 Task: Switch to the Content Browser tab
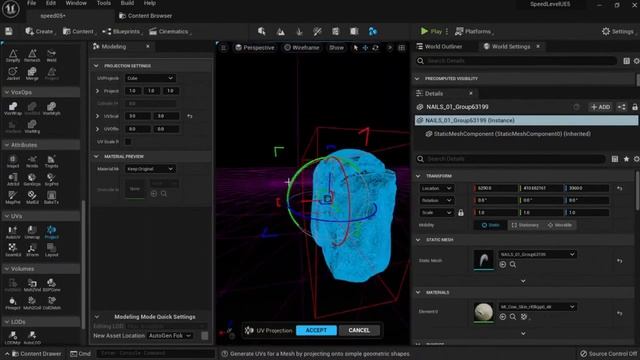[x=146, y=16]
